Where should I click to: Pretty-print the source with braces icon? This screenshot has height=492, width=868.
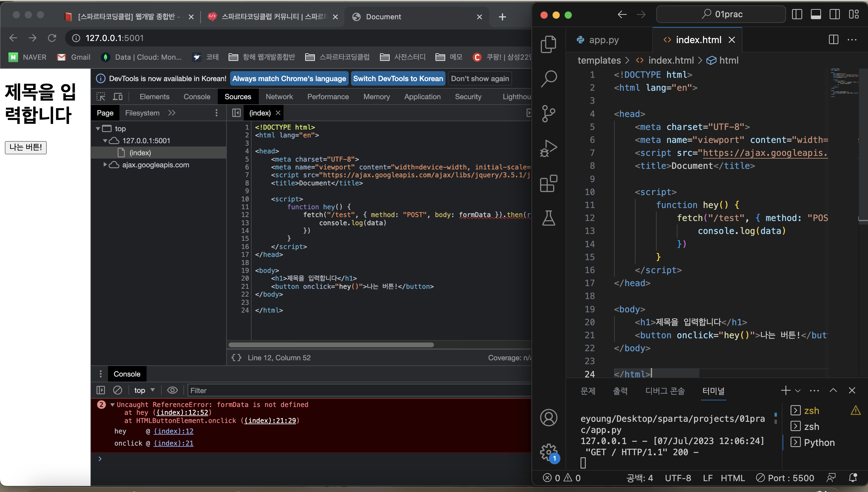pyautogui.click(x=236, y=358)
